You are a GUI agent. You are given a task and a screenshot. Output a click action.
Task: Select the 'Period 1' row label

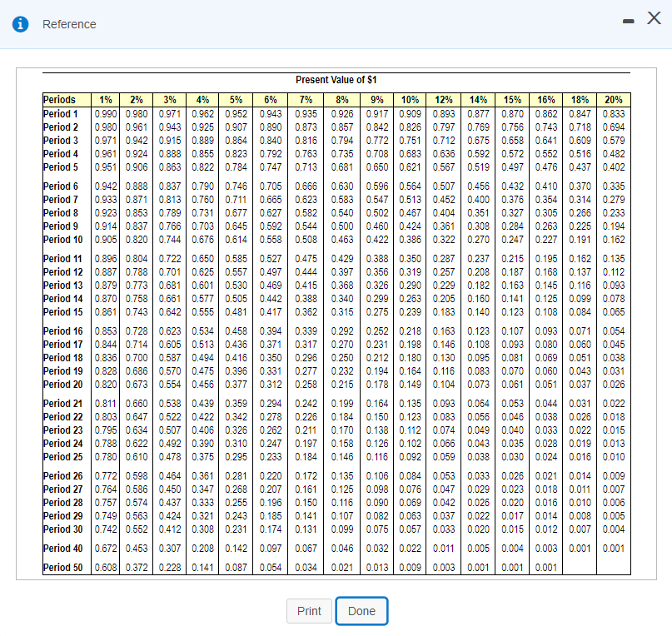pos(61,113)
